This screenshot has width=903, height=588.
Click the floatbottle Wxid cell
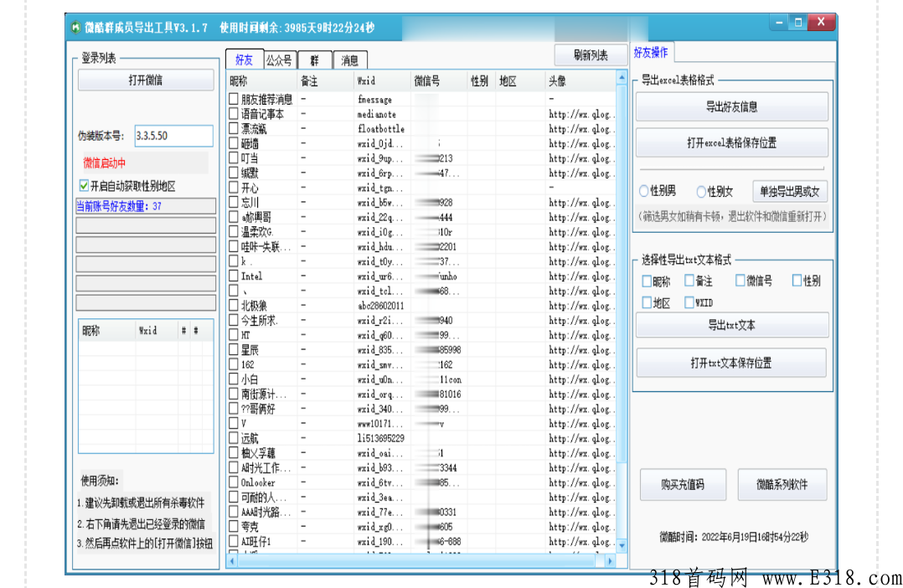click(x=380, y=129)
